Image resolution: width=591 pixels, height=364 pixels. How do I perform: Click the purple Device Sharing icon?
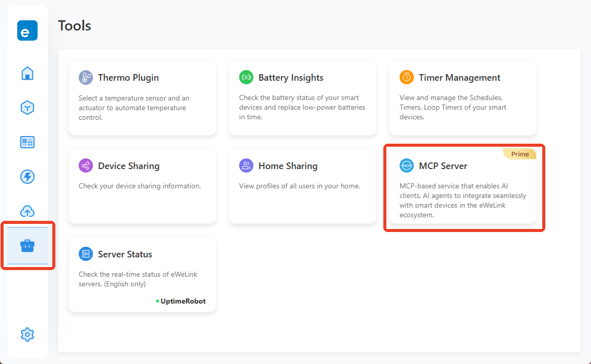tap(86, 166)
